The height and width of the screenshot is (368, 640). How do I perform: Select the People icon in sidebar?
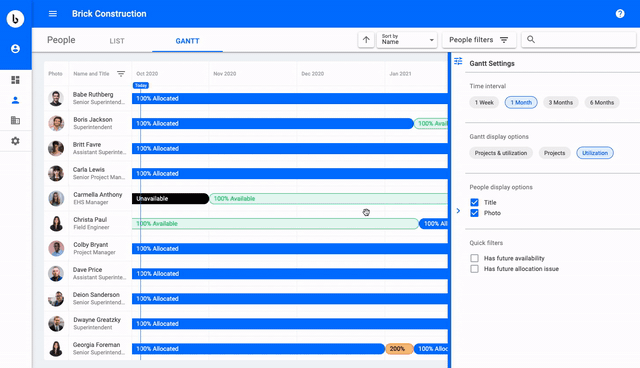15,100
